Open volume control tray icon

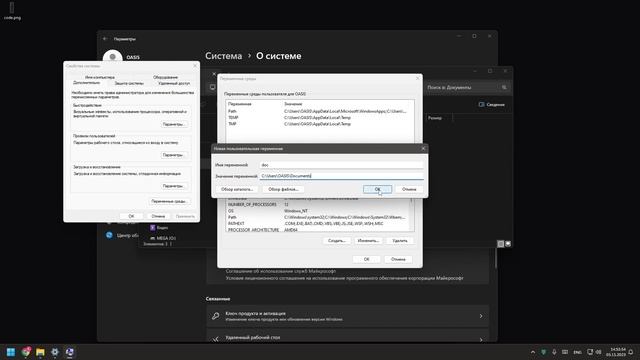point(598,352)
